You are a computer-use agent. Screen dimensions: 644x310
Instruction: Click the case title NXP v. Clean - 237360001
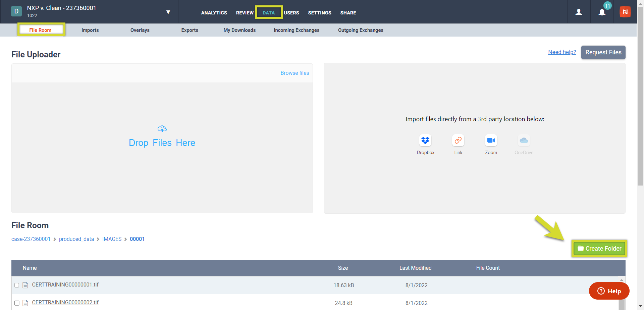(61, 8)
